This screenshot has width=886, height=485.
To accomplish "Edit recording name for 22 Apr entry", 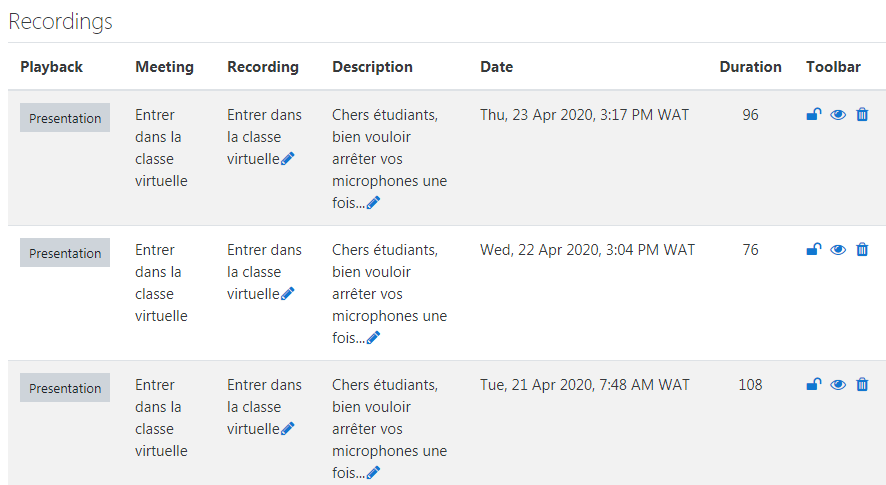I will pyautogui.click(x=288, y=294).
